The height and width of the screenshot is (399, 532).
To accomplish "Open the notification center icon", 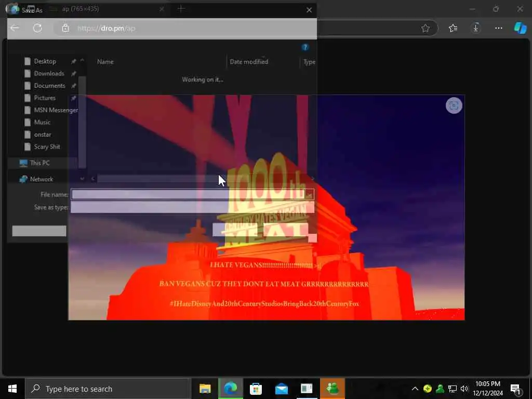I will click(516, 389).
